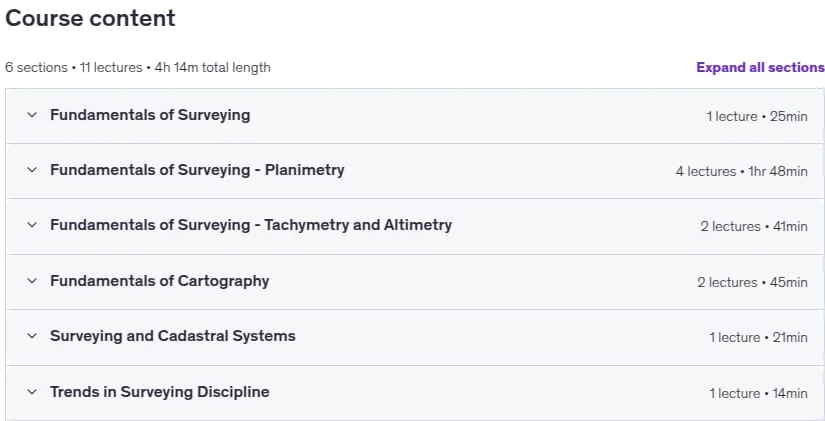Click the 1 lecture • 25min label
The image size is (825, 421).
click(757, 116)
